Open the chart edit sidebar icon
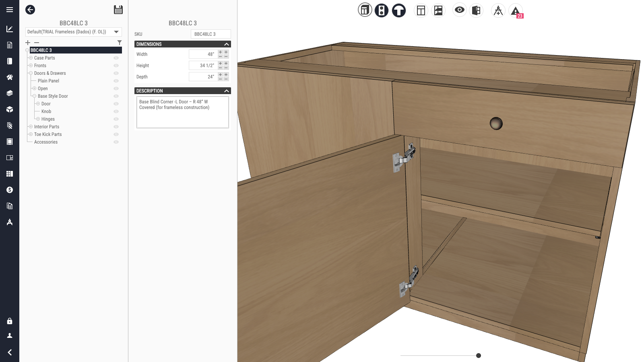The height and width of the screenshot is (362, 644). click(10, 29)
